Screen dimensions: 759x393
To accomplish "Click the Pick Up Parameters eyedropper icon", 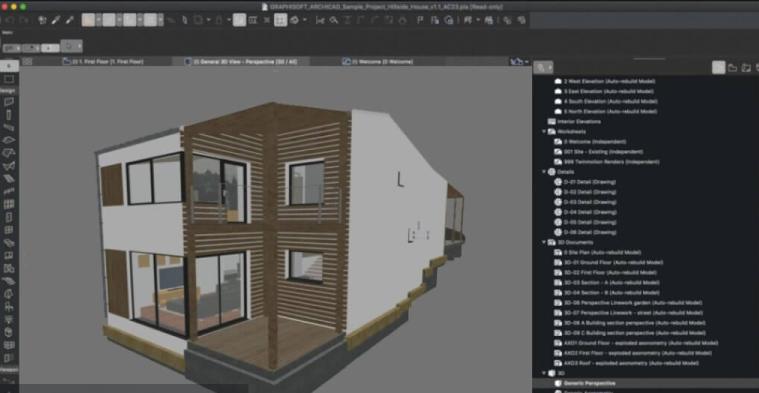I will pos(56,20).
